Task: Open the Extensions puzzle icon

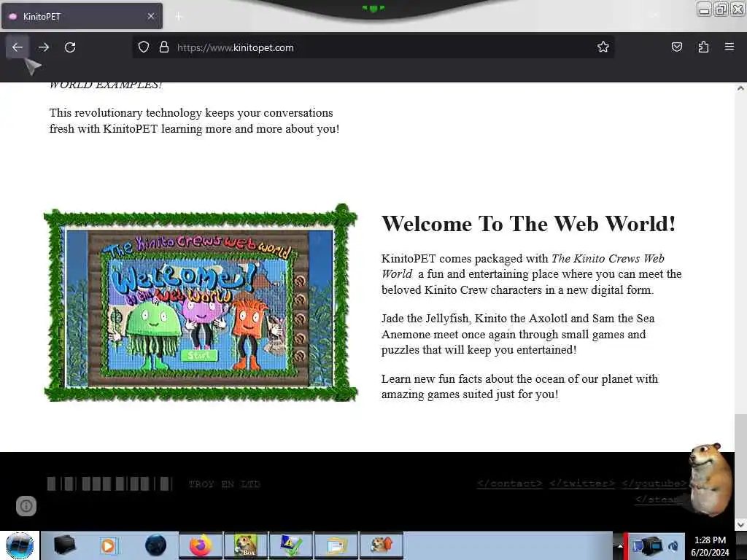Action: pyautogui.click(x=703, y=47)
